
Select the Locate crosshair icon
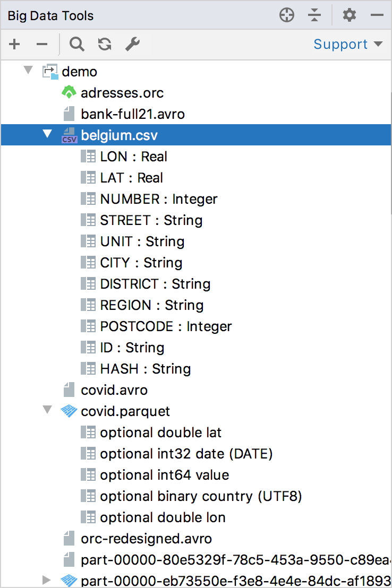[286, 15]
